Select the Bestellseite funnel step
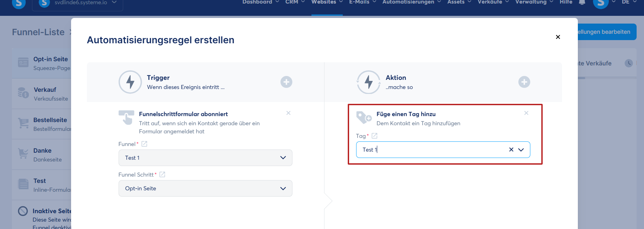 click(x=42, y=124)
